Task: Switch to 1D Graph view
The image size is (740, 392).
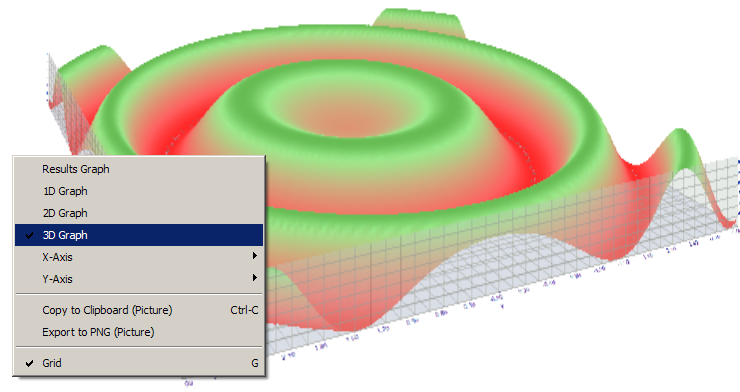Action: tap(139, 191)
